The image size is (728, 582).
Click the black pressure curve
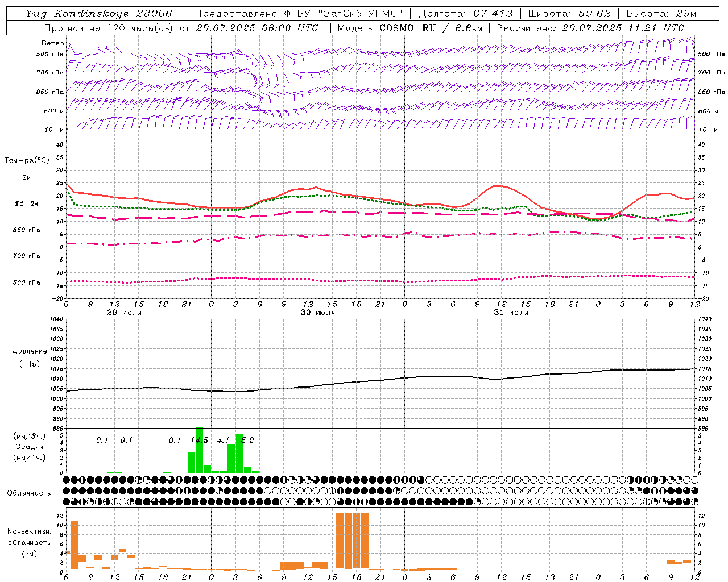pyautogui.click(x=381, y=381)
